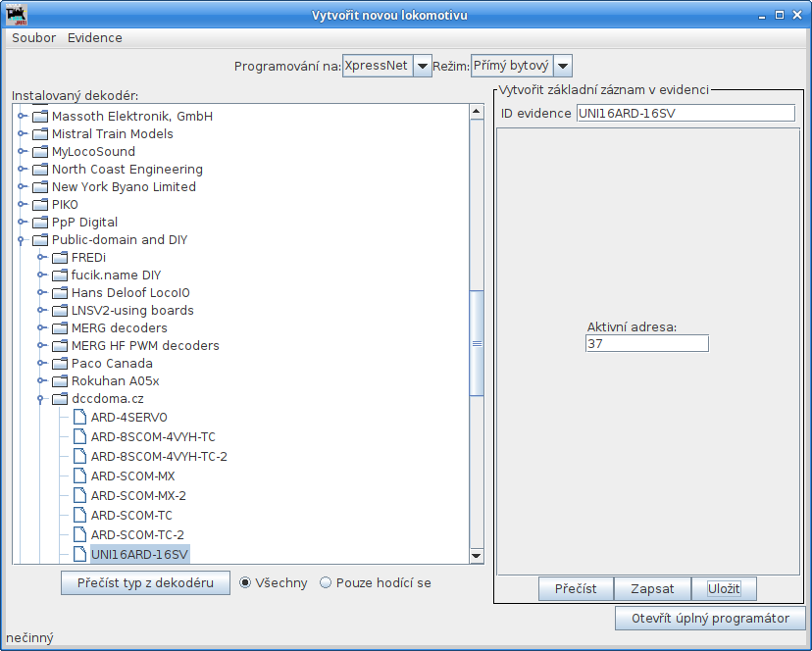The width and height of the screenshot is (812, 651).
Task: Click the dccdoma.cz folder icon
Action: [60, 399]
